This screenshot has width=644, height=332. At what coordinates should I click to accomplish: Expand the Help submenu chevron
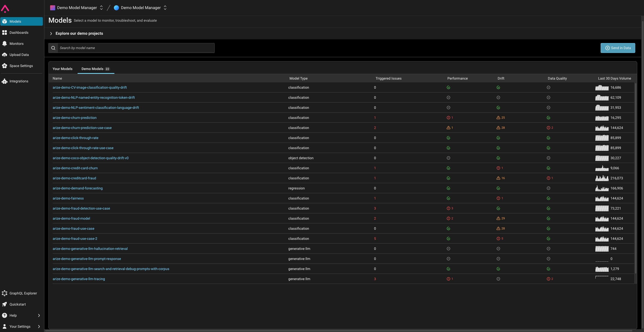click(39, 316)
